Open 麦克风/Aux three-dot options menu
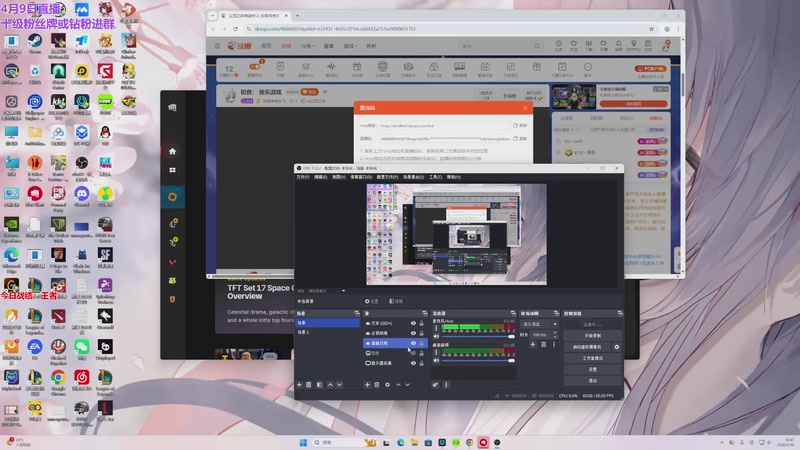Viewport: 800px width, 450px height. click(436, 328)
